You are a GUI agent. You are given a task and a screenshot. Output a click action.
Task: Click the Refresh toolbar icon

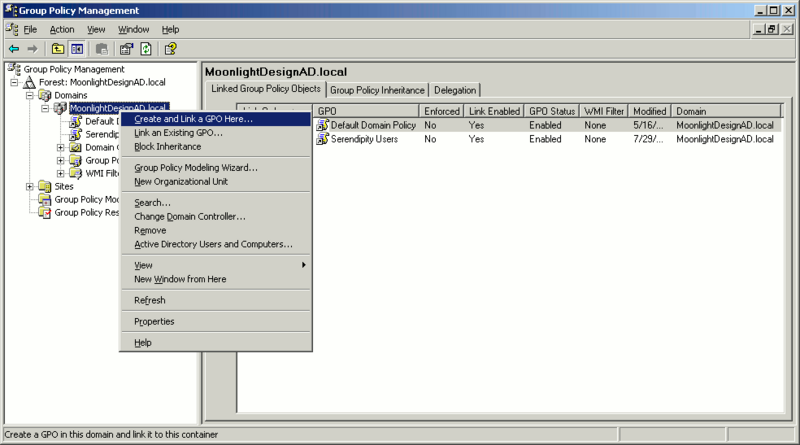[146, 49]
